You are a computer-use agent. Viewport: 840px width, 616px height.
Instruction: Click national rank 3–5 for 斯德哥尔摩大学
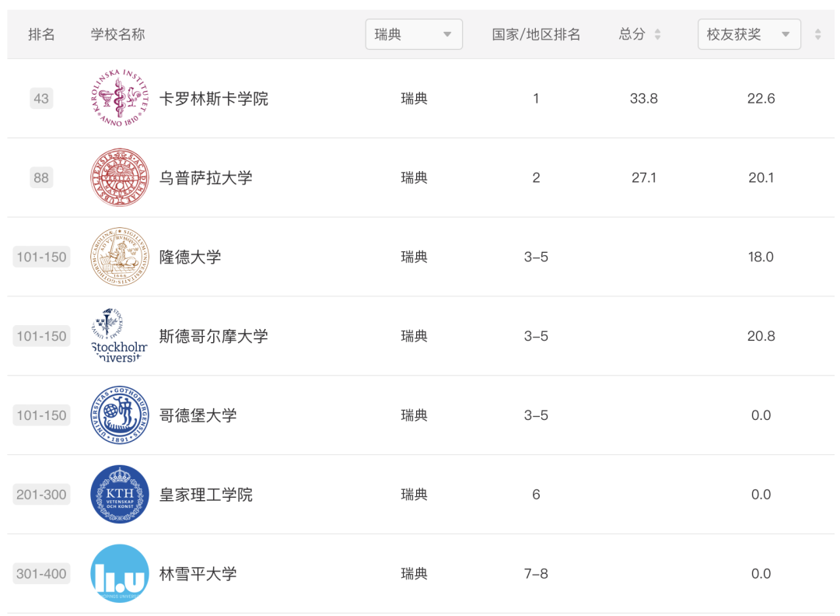tap(536, 337)
